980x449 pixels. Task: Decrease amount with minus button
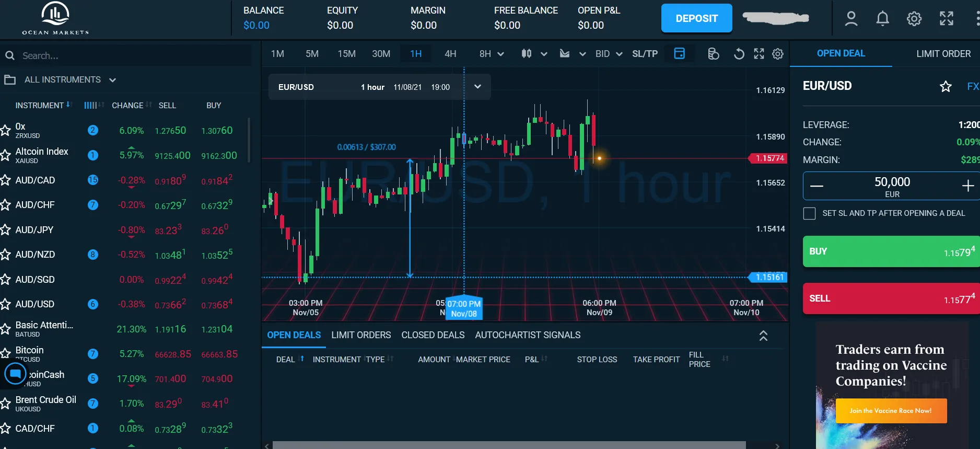tap(816, 186)
